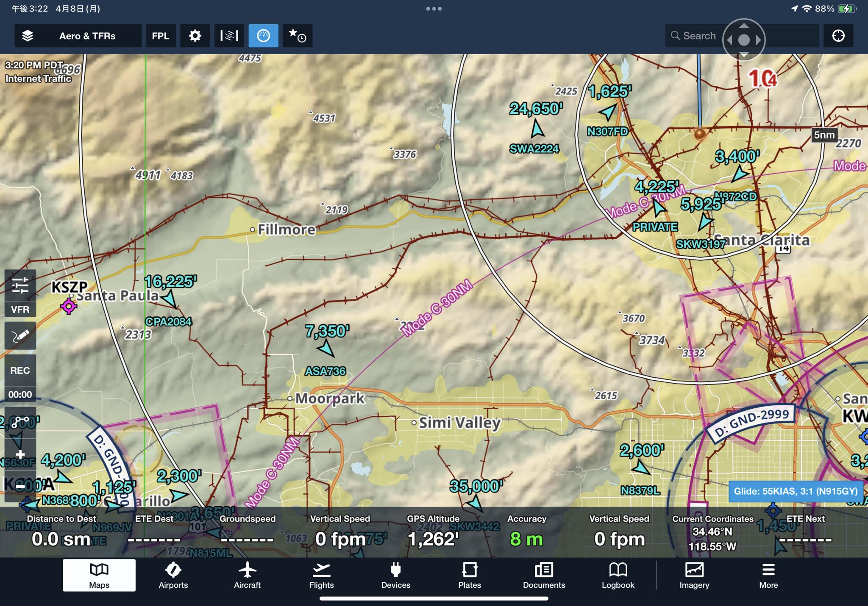868x606 pixels.
Task: Select the Groundspeed instrument cell
Action: (248, 532)
